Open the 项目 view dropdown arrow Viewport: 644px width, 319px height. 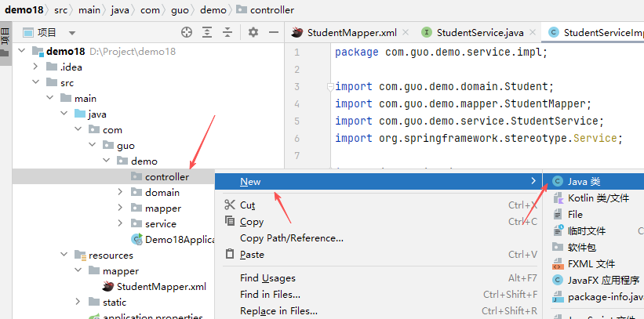click(72, 33)
